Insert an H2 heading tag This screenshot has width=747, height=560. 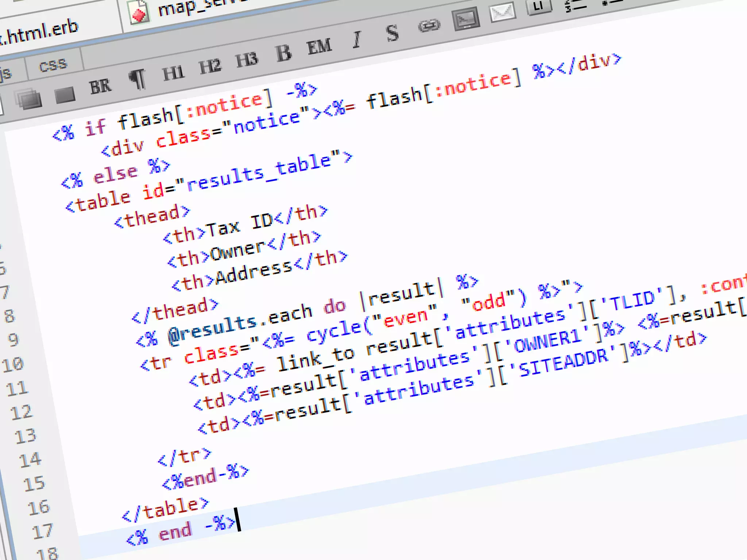click(x=210, y=66)
